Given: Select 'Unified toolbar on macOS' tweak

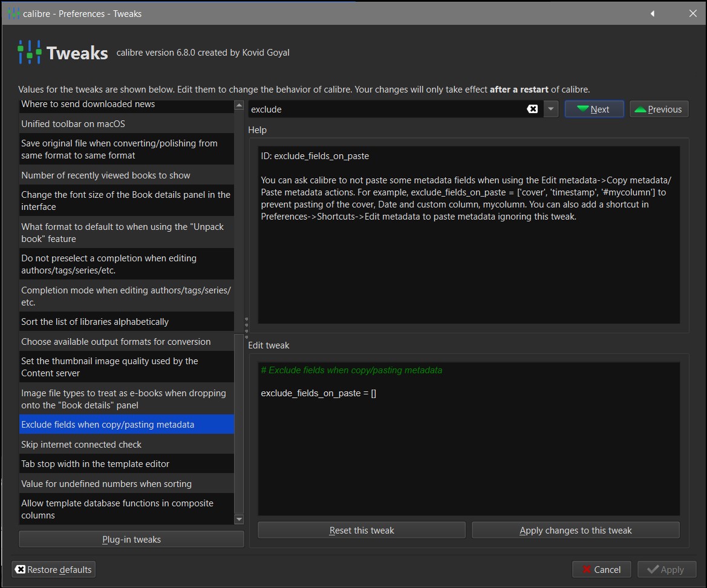Looking at the screenshot, I should 126,123.
